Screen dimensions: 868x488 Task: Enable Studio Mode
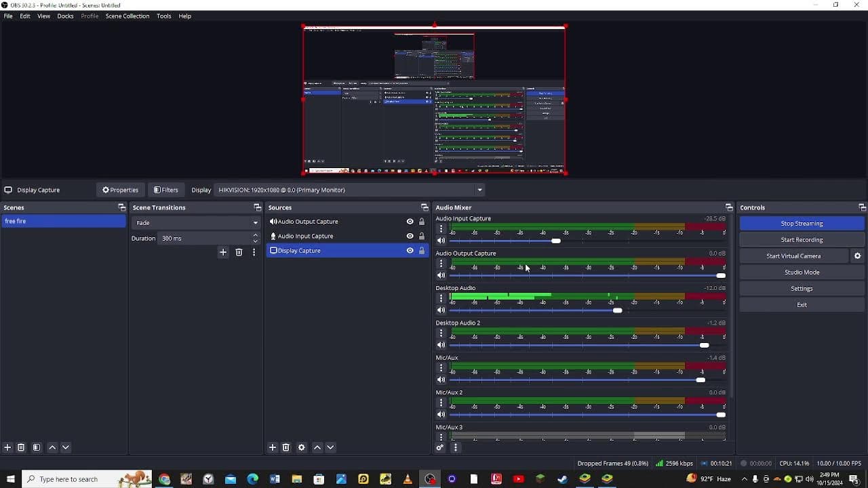tap(802, 272)
